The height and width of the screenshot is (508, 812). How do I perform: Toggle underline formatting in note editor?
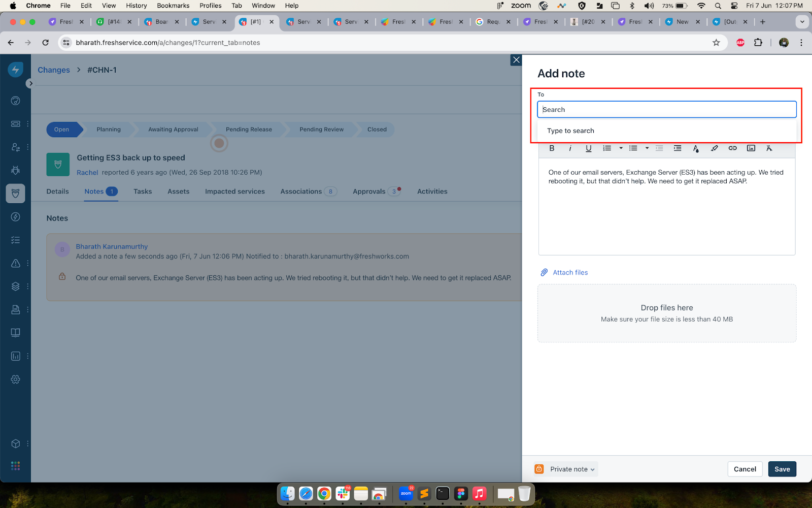pyautogui.click(x=588, y=148)
